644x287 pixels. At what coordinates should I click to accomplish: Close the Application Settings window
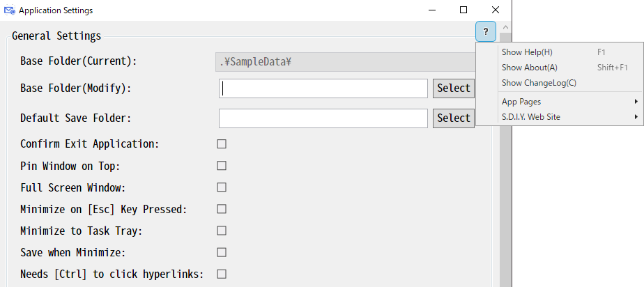496,10
